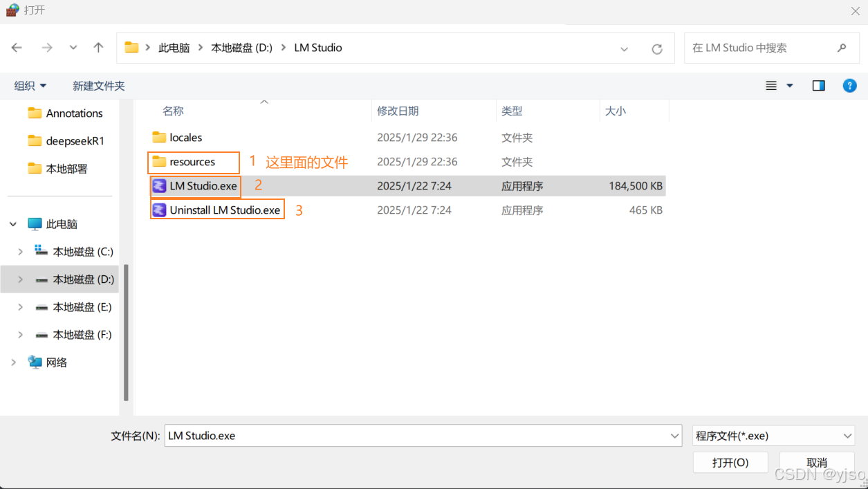Open 程序文件(*.exe) file type dropdown
The image size is (868, 489).
pyautogui.click(x=774, y=436)
